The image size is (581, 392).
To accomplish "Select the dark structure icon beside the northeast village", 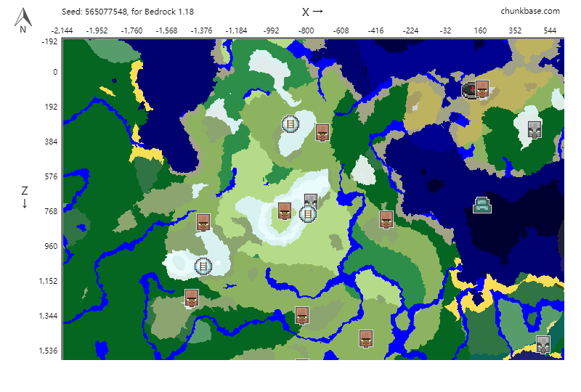I will point(469,91).
